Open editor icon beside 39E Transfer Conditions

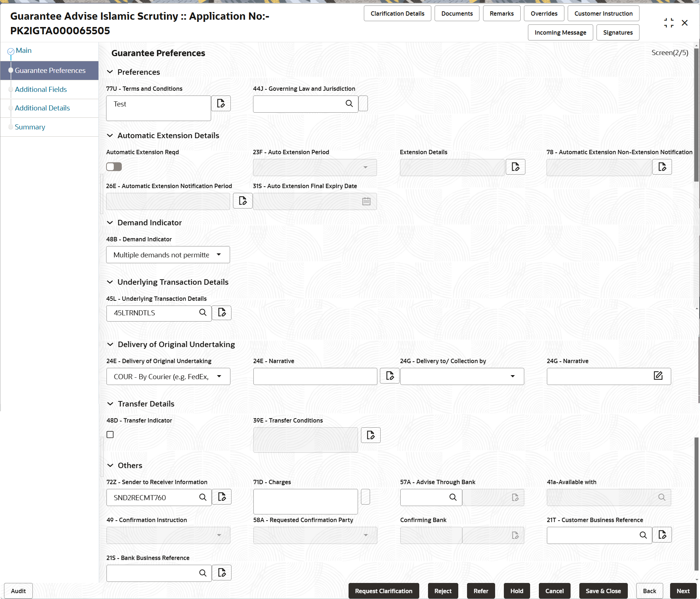(370, 435)
